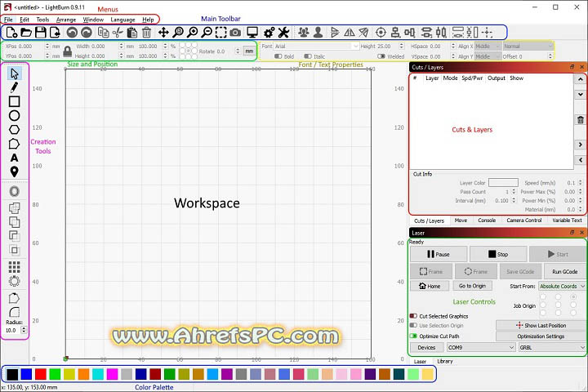
Task: Toggle the Welded text switch
Action: (381, 56)
